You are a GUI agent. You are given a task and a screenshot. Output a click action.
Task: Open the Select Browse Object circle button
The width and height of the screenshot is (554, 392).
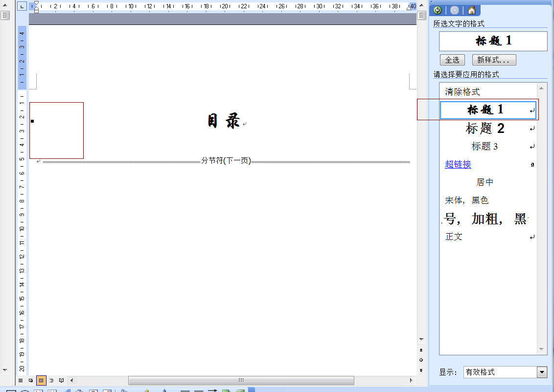tap(421, 360)
